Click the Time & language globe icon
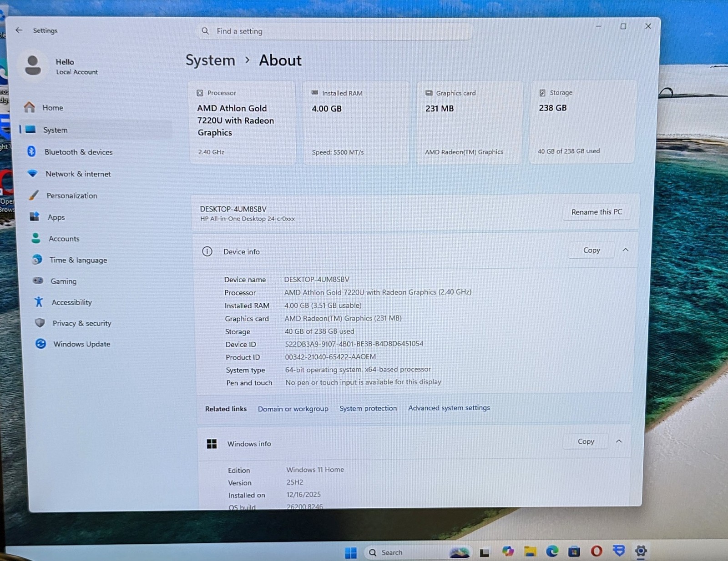 click(x=37, y=260)
